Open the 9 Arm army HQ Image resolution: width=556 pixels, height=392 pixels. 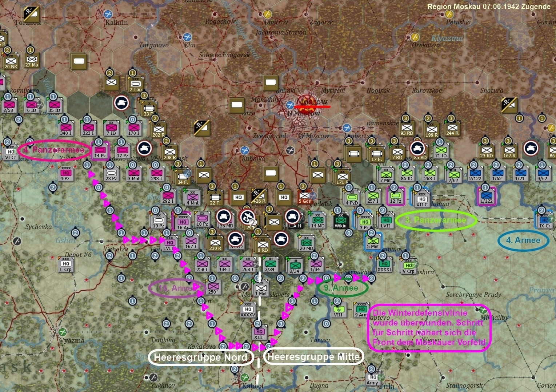click(361, 310)
